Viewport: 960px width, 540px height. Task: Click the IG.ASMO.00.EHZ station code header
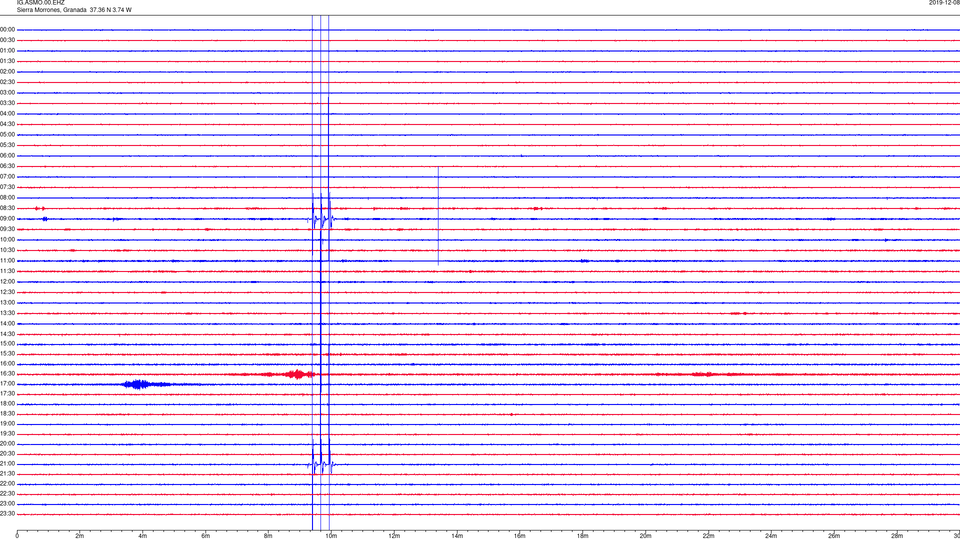(x=40, y=3)
